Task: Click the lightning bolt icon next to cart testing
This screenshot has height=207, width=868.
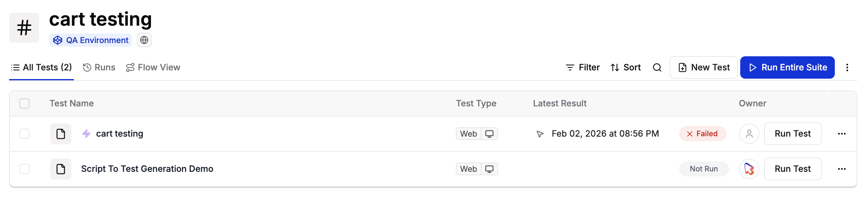Action: pyautogui.click(x=86, y=134)
